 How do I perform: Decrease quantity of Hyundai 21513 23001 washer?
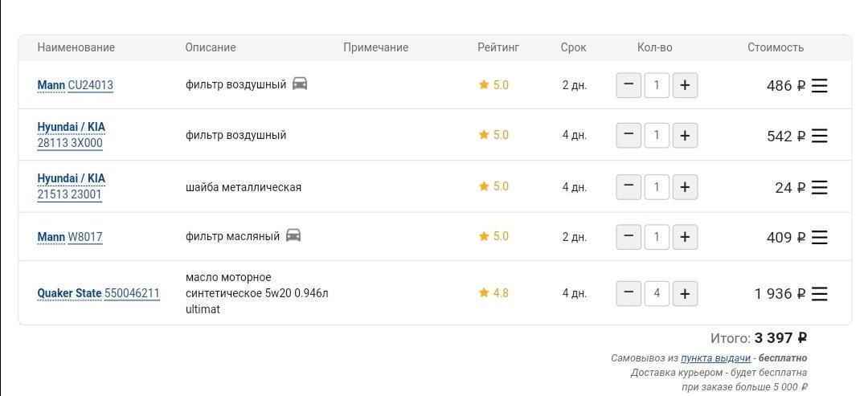click(628, 187)
